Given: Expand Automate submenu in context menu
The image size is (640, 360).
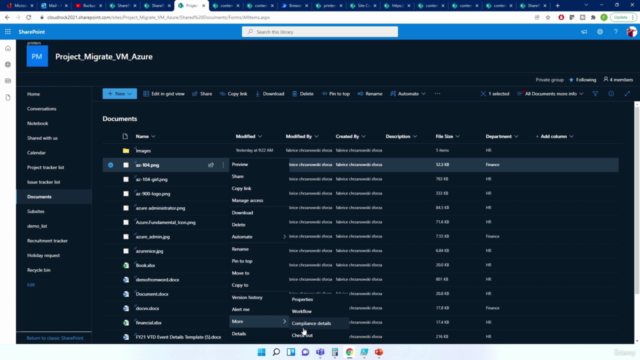Looking at the screenshot, I should (x=259, y=237).
